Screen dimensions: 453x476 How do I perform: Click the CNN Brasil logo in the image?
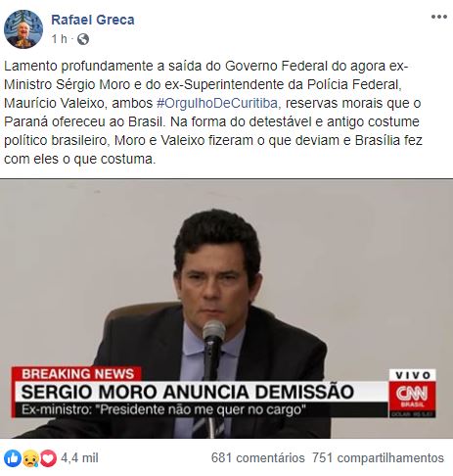pos(412,396)
